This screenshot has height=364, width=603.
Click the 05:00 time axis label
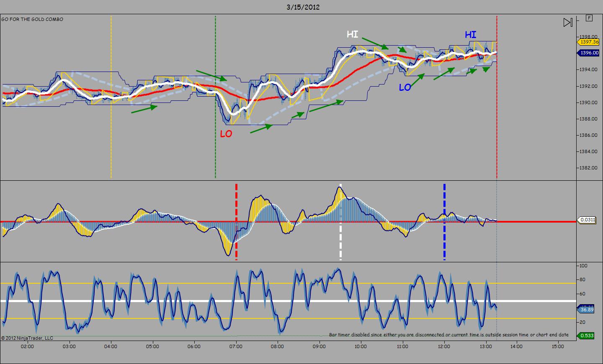pos(152,346)
